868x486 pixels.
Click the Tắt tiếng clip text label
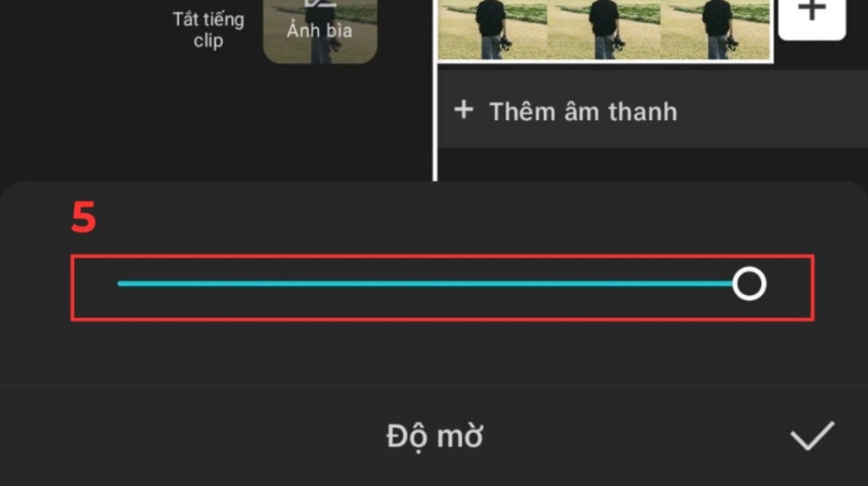(x=208, y=29)
